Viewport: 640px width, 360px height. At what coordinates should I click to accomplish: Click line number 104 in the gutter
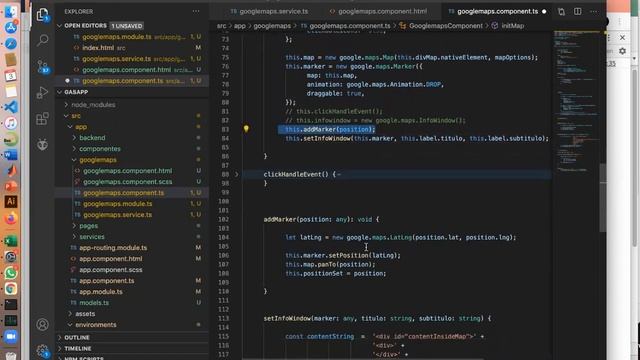(223, 238)
